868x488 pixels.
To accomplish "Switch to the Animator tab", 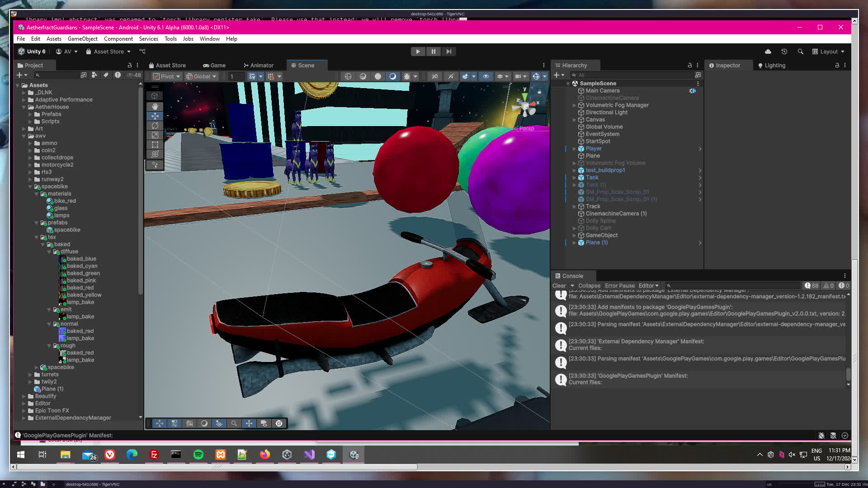I will [258, 66].
